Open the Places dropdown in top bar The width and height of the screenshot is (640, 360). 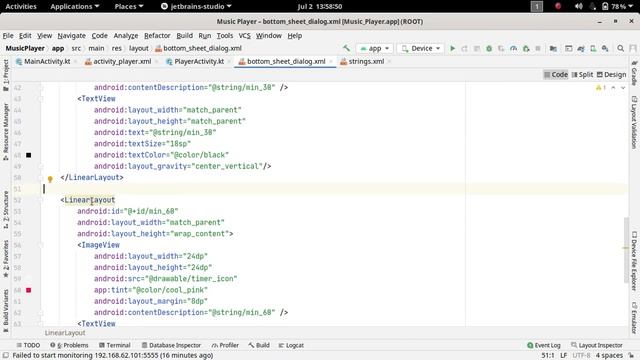(129, 6)
